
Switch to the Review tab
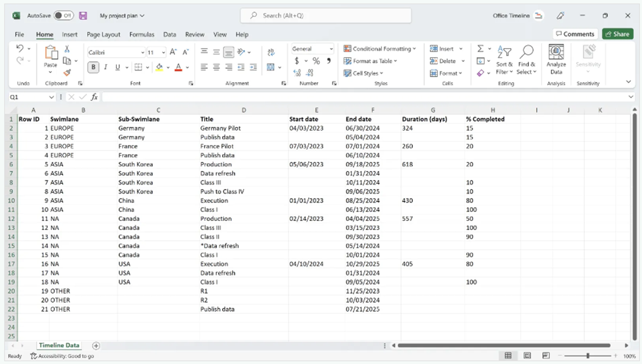click(x=194, y=34)
